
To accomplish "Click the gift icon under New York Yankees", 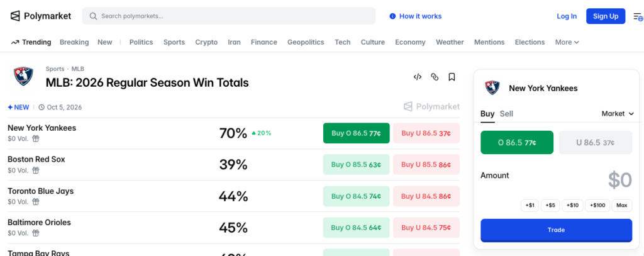I will [x=36, y=139].
